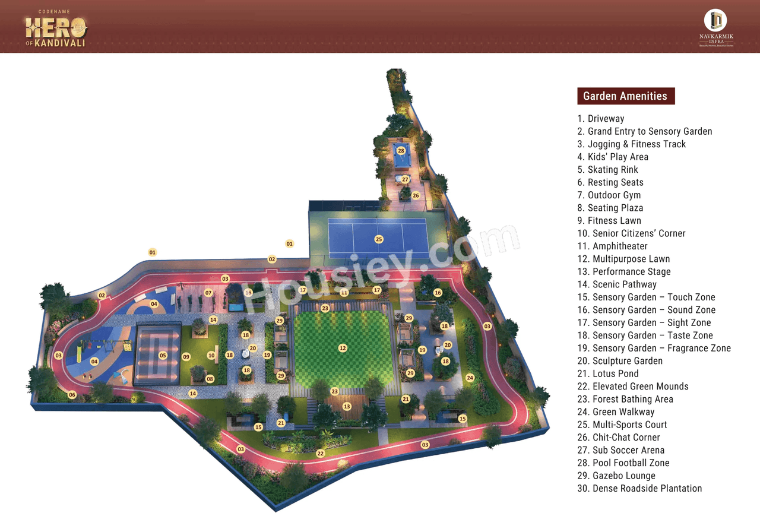Click the Garden Amenities heading
Image resolution: width=760 pixels, height=532 pixels.
coord(626,96)
